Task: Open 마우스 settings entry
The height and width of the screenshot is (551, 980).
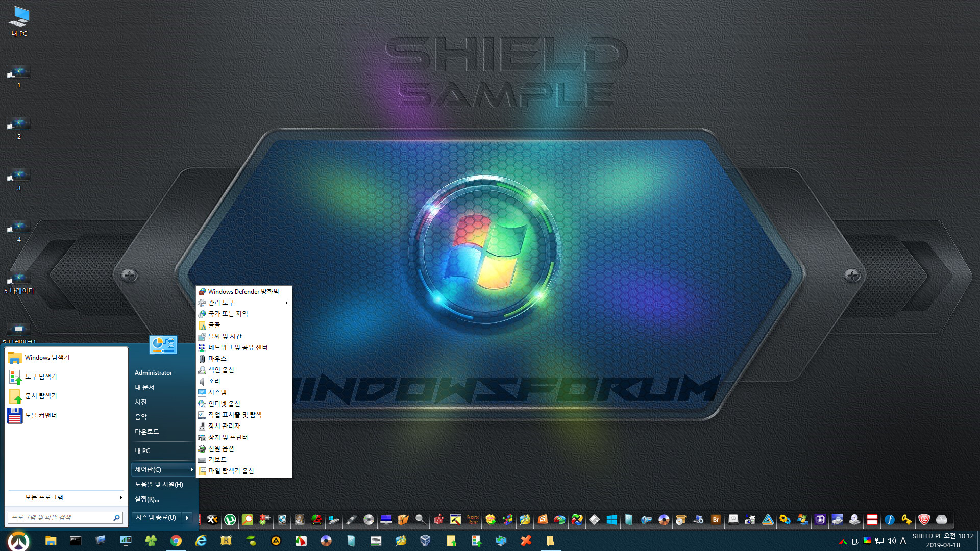Action: click(x=244, y=359)
